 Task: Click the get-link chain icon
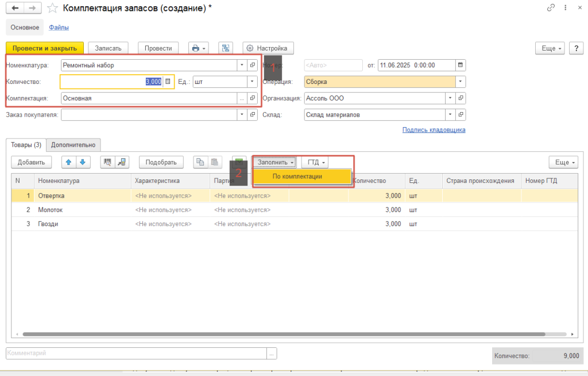point(551,7)
